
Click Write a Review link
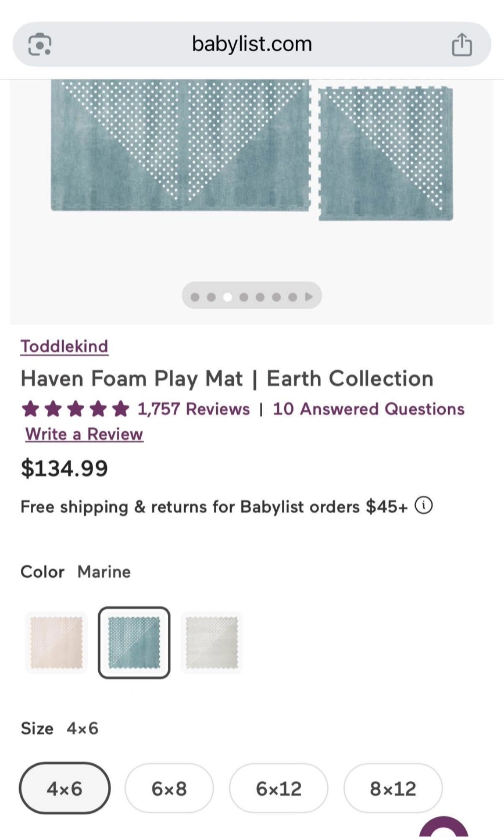(84, 434)
